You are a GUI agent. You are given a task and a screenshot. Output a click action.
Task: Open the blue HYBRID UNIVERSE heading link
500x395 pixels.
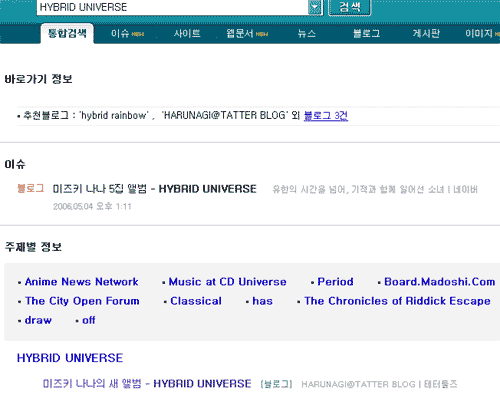[70, 358]
